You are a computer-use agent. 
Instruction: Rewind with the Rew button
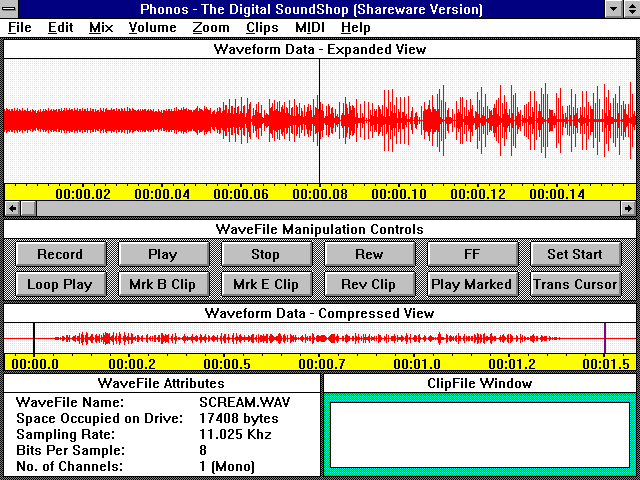(x=369, y=254)
